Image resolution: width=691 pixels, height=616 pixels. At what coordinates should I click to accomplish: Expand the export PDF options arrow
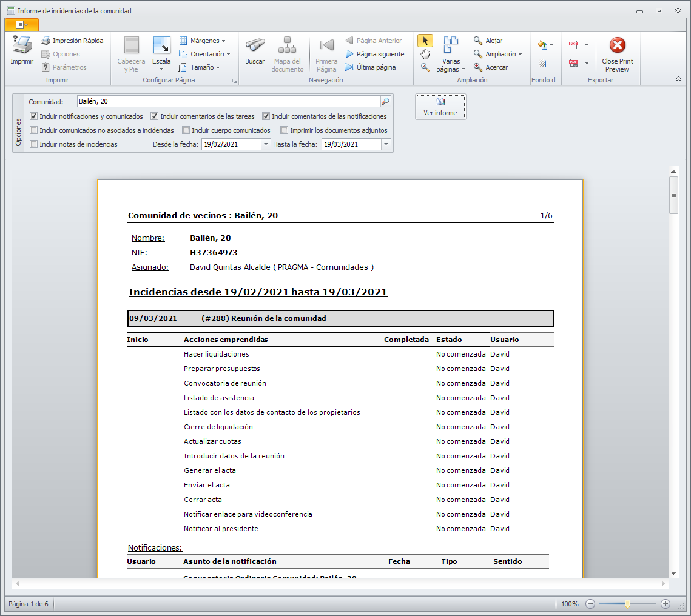(x=587, y=45)
